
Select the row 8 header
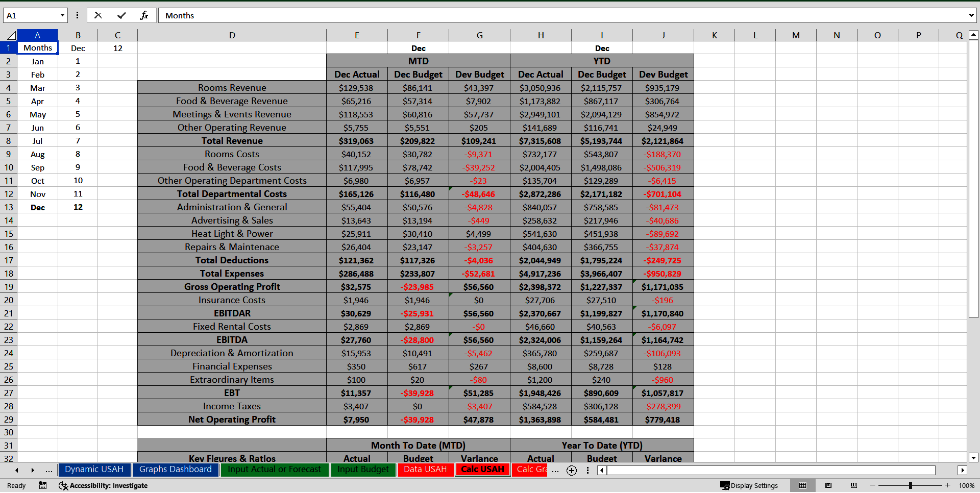coord(9,141)
